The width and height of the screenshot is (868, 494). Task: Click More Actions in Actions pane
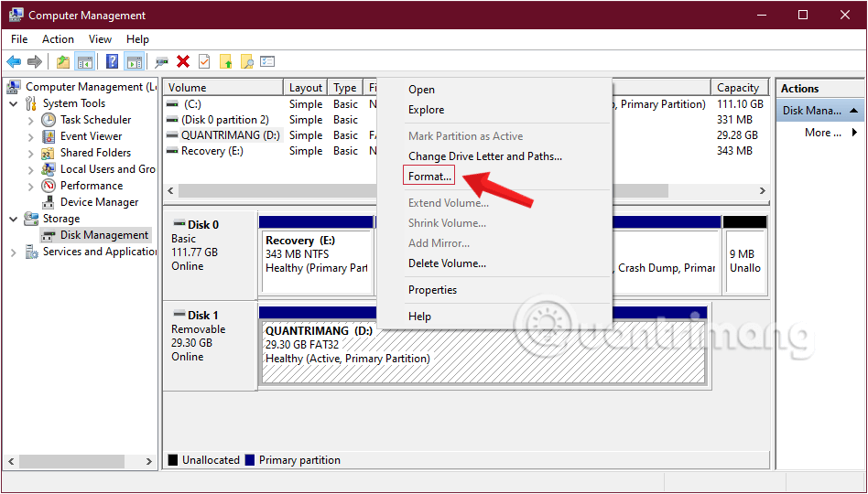822,133
